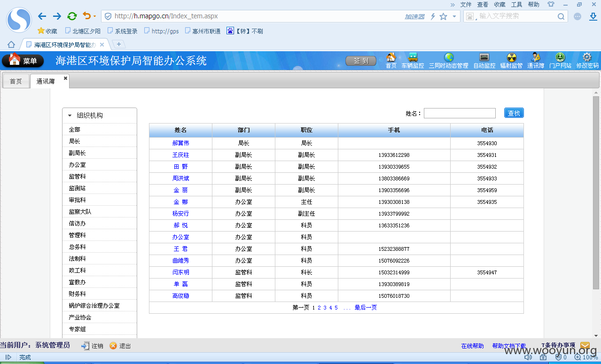Click the status bar sound icon
Viewport: 601px width, 364px height.
pyautogui.click(x=528, y=357)
